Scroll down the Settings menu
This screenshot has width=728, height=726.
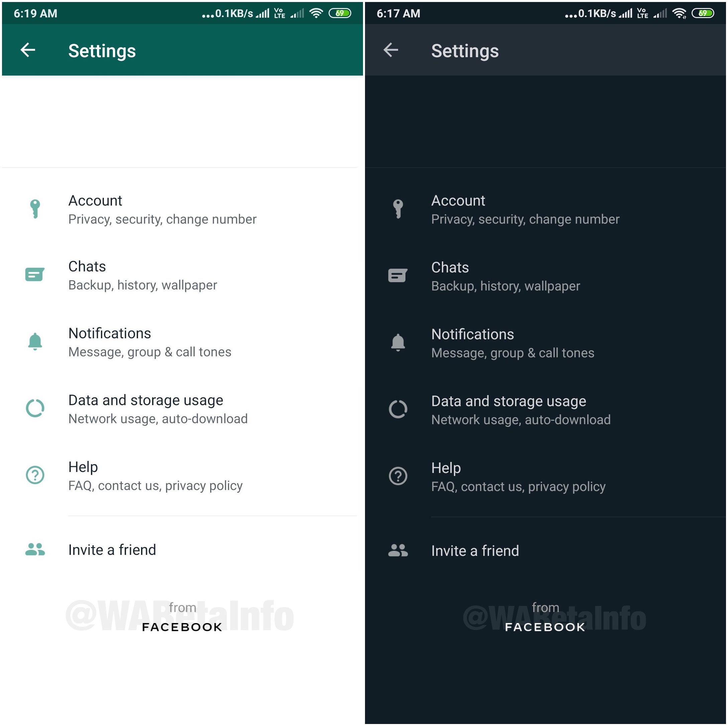[181, 399]
